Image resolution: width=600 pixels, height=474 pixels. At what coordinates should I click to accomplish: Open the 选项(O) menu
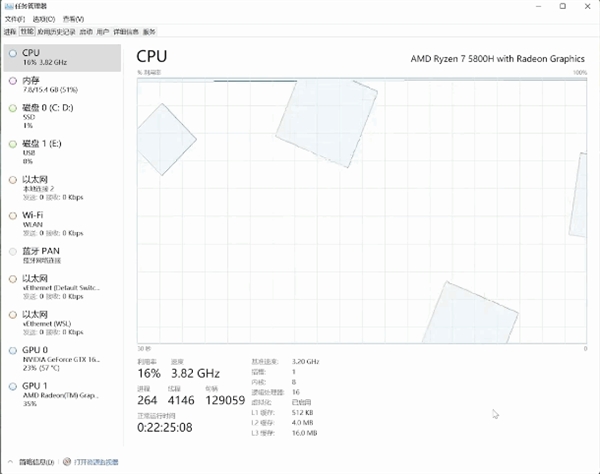tap(42, 19)
